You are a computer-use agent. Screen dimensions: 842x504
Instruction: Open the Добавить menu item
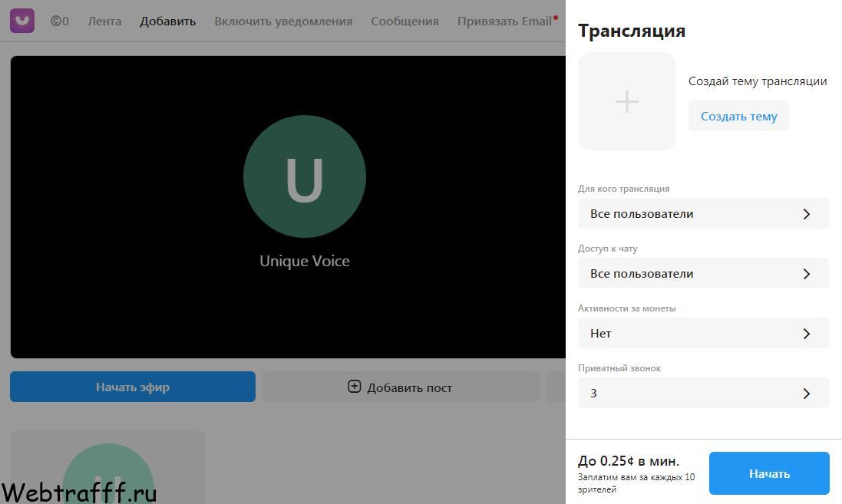click(167, 21)
